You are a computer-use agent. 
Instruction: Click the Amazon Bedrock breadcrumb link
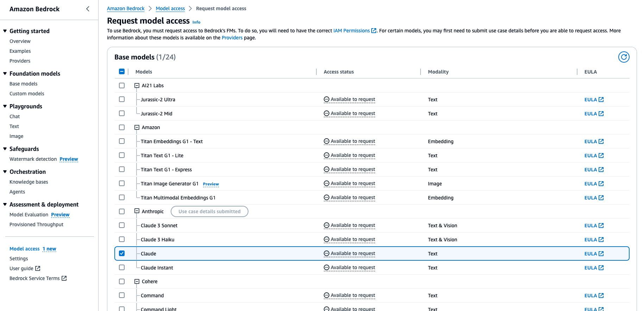click(x=126, y=8)
